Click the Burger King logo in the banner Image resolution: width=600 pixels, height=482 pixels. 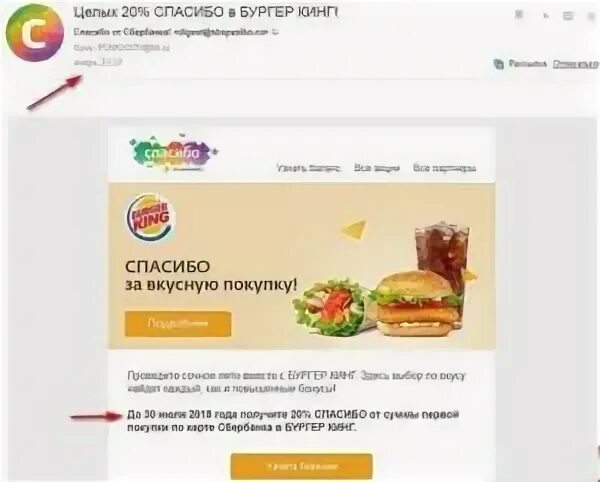pyautogui.click(x=150, y=217)
